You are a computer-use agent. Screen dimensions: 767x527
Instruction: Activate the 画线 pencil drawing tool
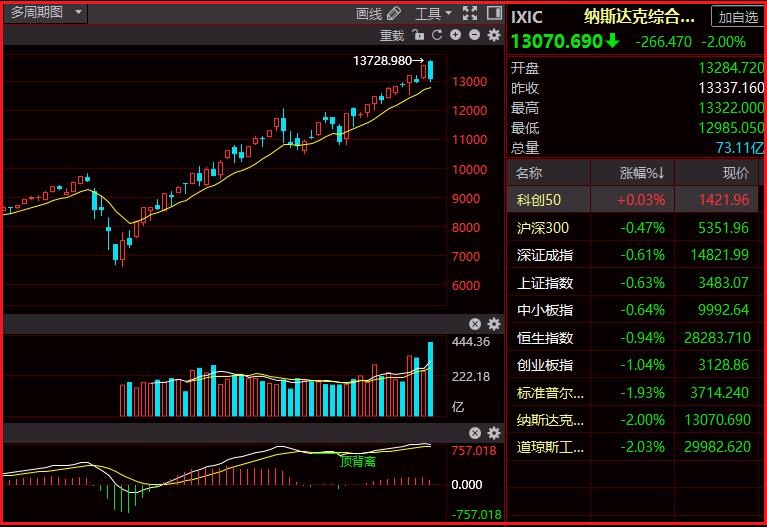(x=378, y=14)
